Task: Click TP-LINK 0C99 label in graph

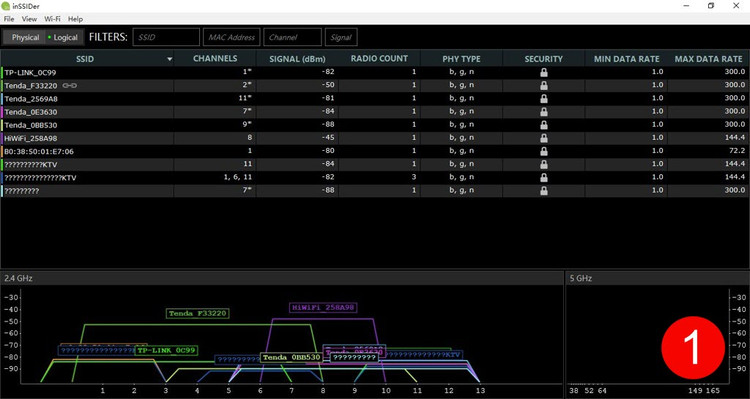Action: [165, 350]
